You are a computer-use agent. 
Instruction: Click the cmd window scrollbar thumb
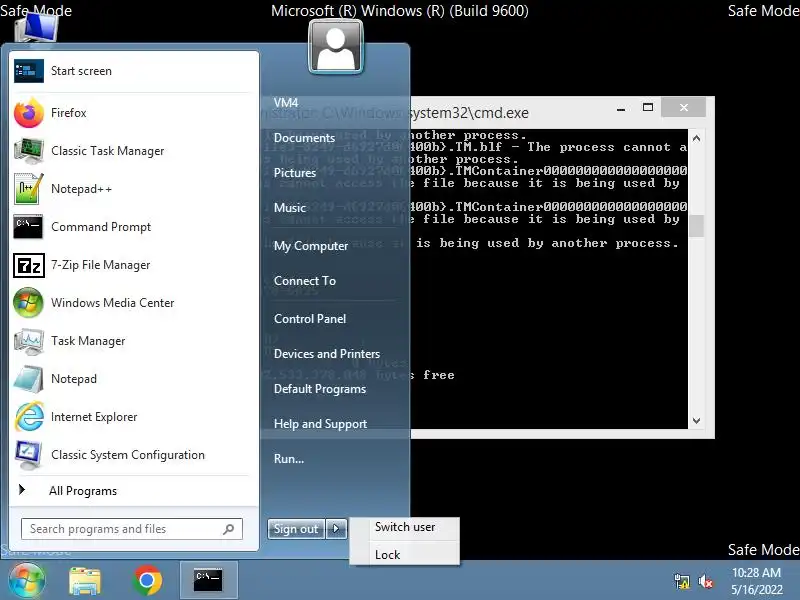696,227
